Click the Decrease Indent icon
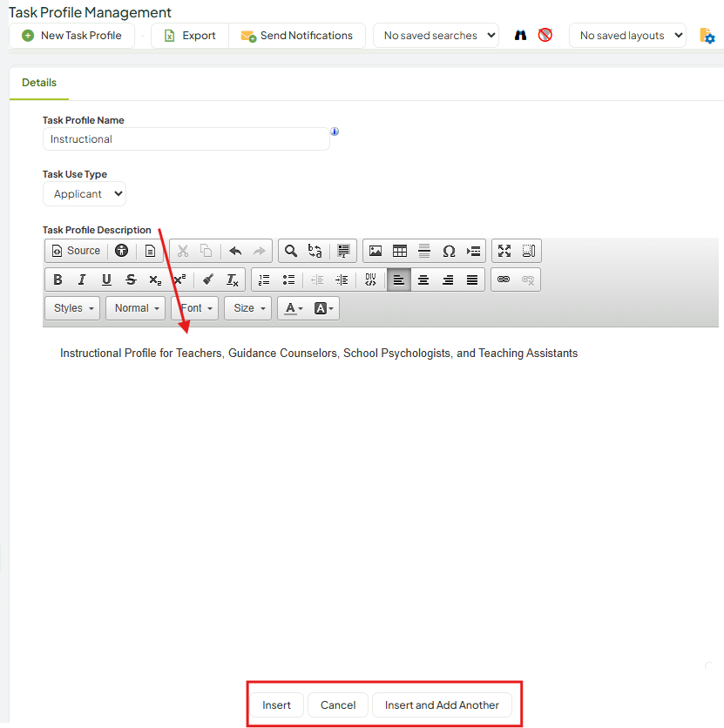Image resolution: width=724 pixels, height=728 pixels. pos(317,280)
